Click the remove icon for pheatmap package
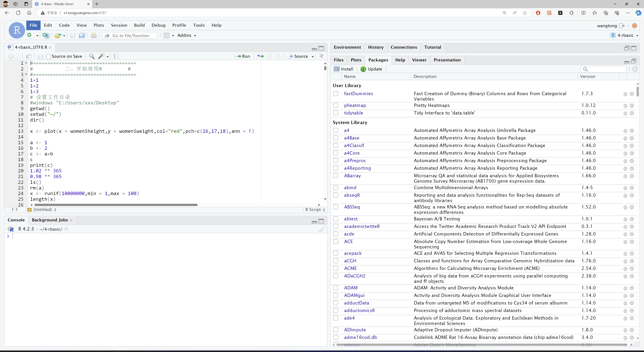This screenshot has height=352, width=644. pyautogui.click(x=632, y=106)
